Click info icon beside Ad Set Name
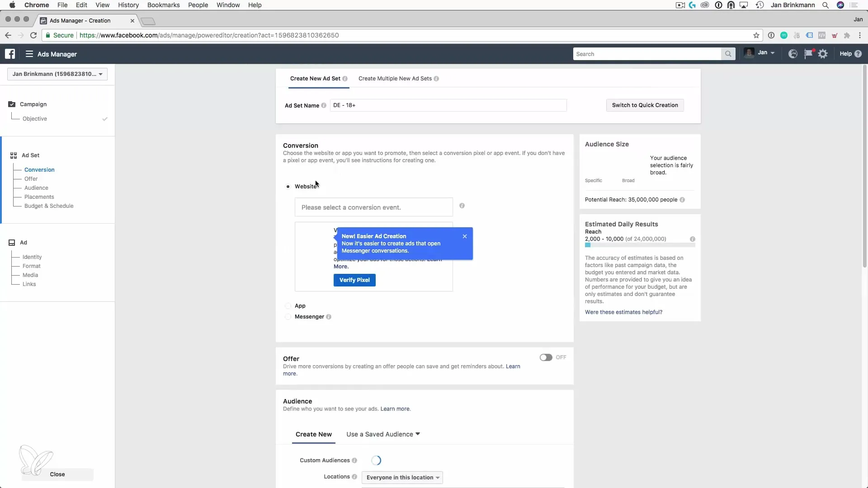Viewport: 868px width, 488px height. click(x=324, y=105)
